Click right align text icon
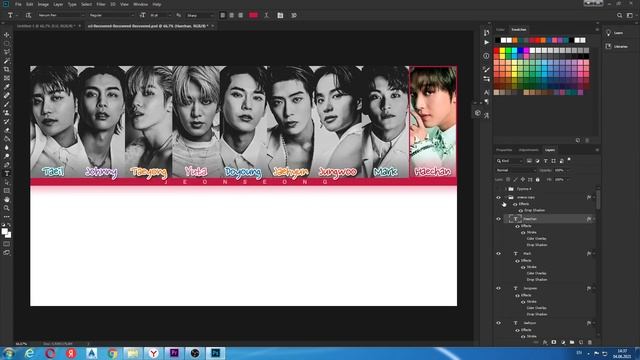This screenshot has height=360, width=640. coord(240,15)
